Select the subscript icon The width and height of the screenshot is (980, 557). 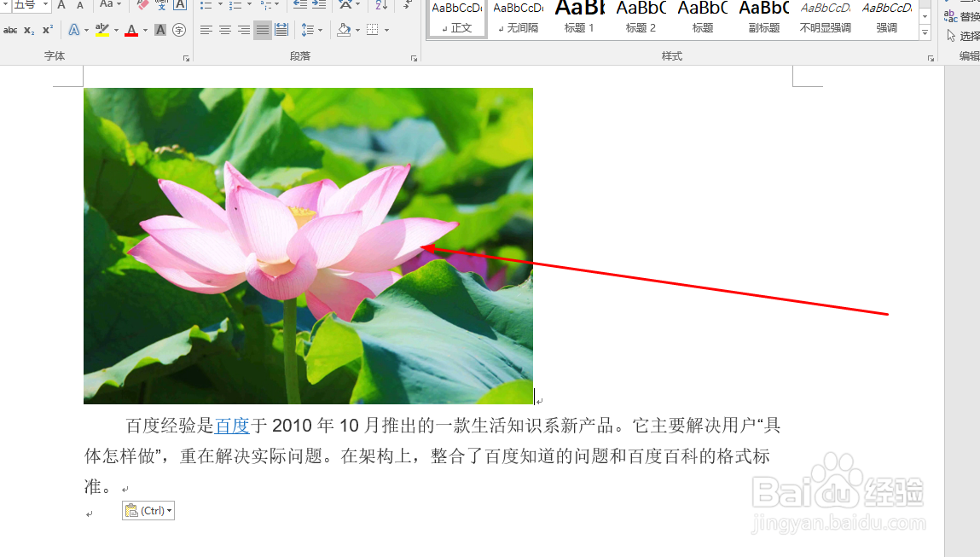click(29, 28)
